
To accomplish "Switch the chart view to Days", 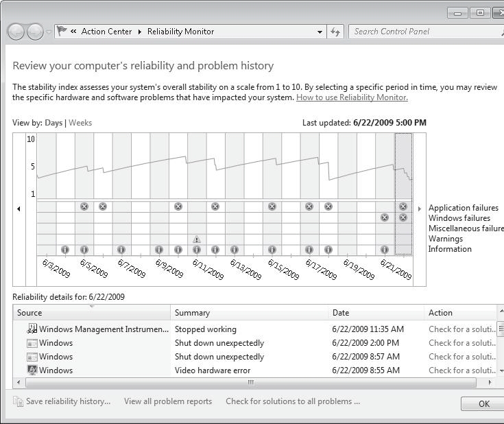I will 53,123.
